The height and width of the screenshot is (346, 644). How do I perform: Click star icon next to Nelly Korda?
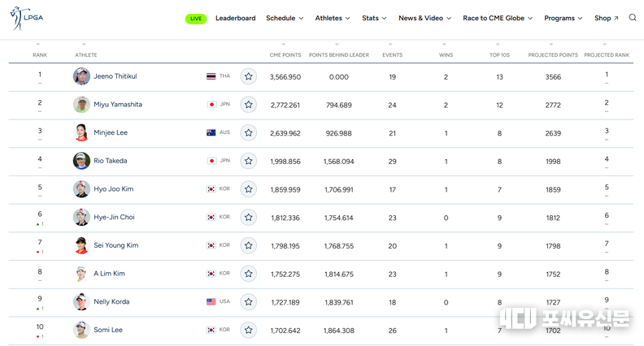(x=248, y=302)
